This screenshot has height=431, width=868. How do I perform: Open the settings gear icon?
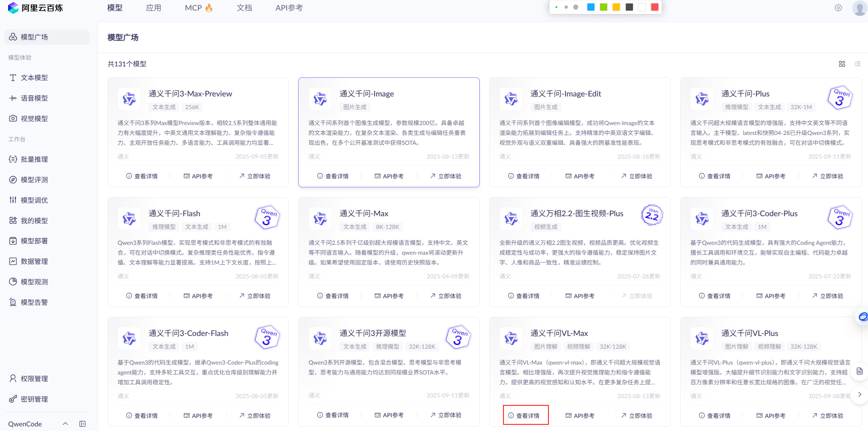tap(838, 8)
